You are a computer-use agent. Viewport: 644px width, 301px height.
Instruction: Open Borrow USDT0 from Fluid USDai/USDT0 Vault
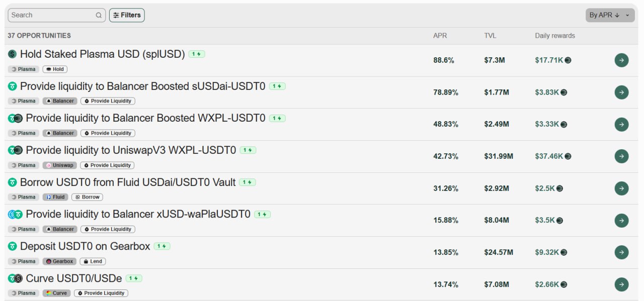click(128, 182)
